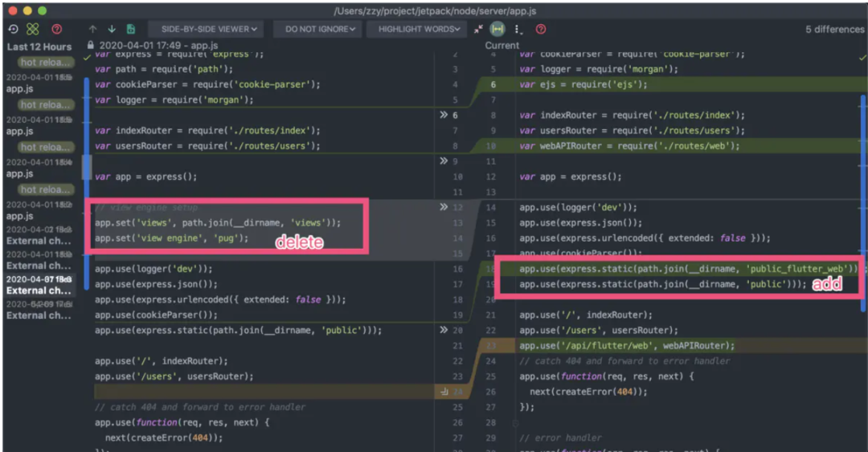868x452 pixels.
Task: Toggle synchronized scrolling button
Action: tap(497, 29)
